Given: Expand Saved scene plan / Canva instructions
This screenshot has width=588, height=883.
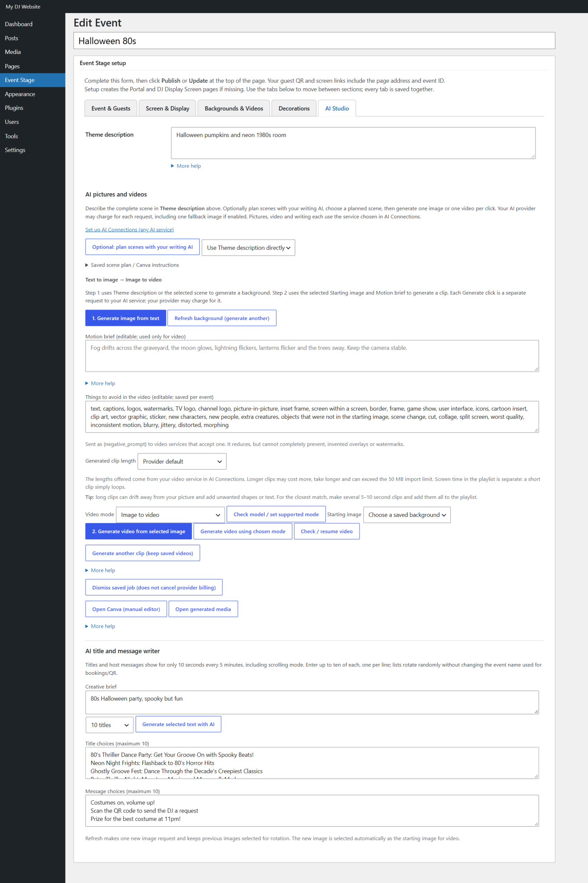Looking at the screenshot, I should pyautogui.click(x=132, y=265).
